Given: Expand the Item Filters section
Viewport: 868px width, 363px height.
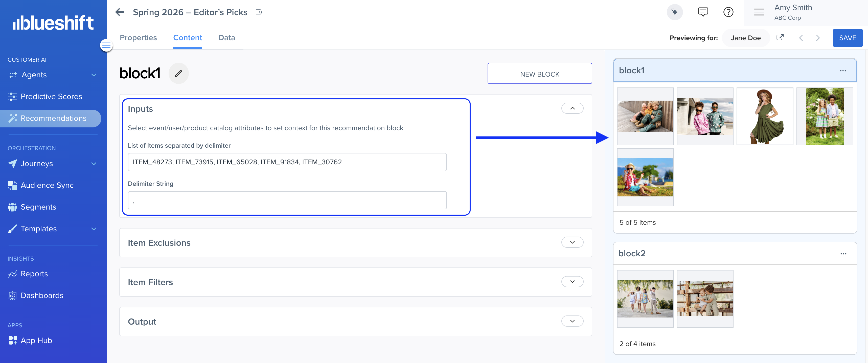Looking at the screenshot, I should [x=572, y=282].
